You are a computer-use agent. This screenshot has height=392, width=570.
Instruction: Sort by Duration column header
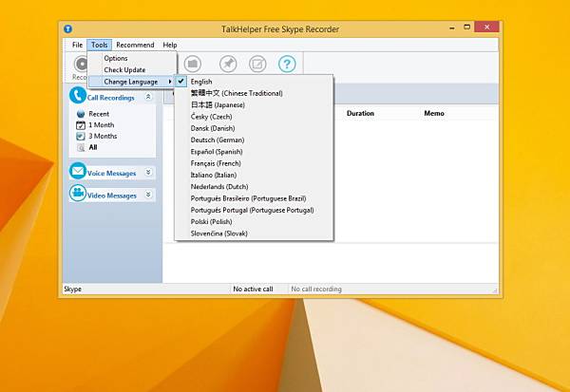[x=360, y=113]
